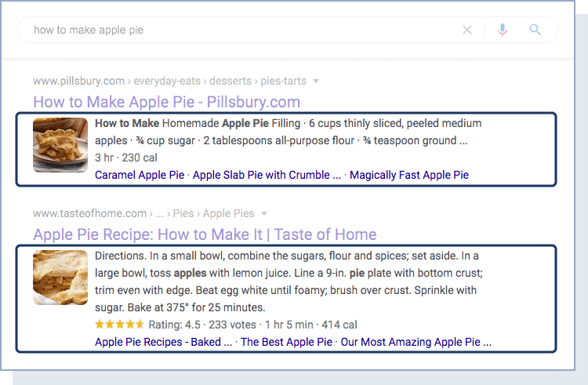Expand the Taste of Home result dropdown arrow
Screen dimensions: 588x385
click(x=264, y=213)
